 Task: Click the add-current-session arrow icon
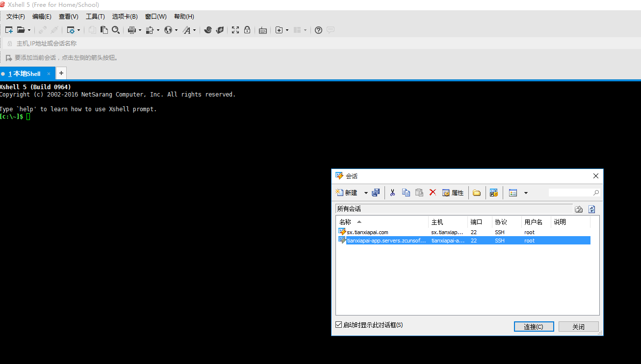coord(8,58)
